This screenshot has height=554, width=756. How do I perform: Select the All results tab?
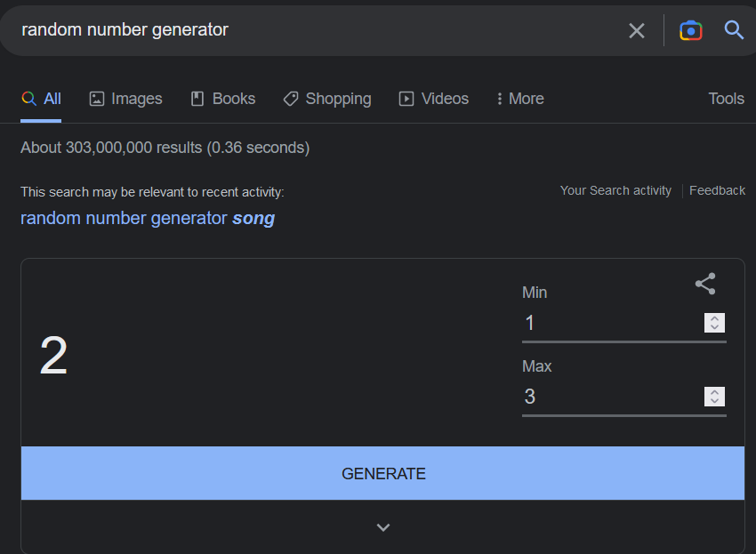click(42, 99)
